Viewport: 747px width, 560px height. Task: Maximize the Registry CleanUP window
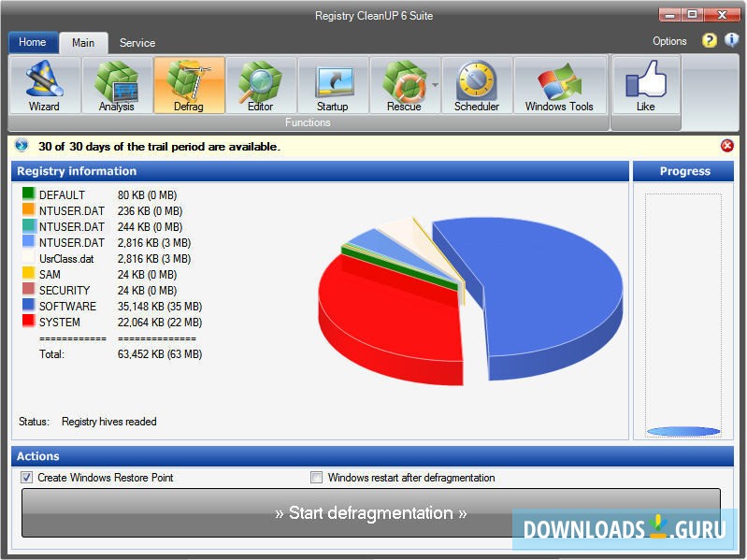[x=693, y=15]
